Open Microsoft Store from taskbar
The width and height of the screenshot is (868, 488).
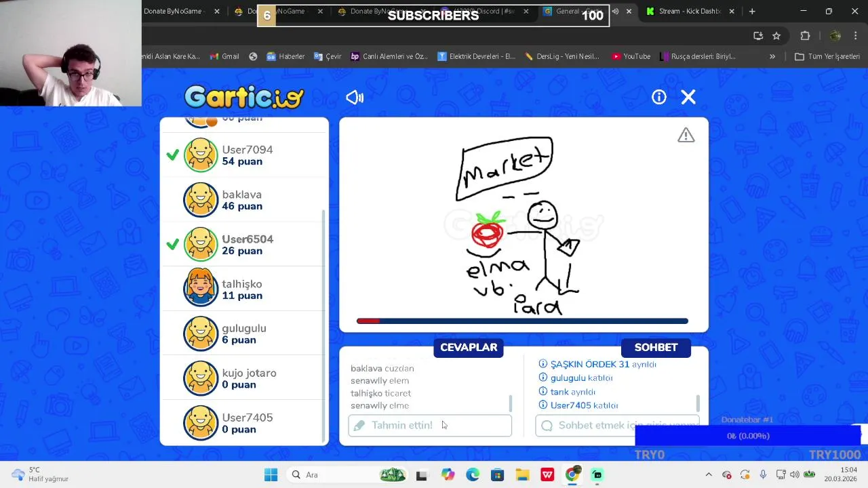pos(497,474)
